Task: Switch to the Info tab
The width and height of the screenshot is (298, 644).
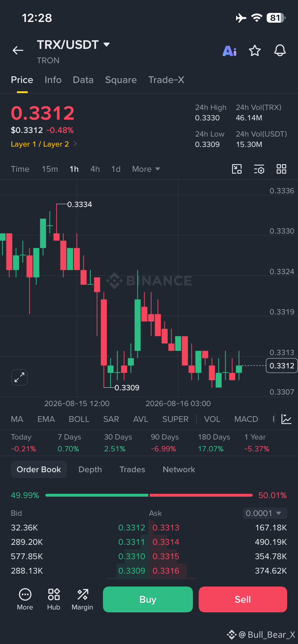Action: (x=53, y=80)
